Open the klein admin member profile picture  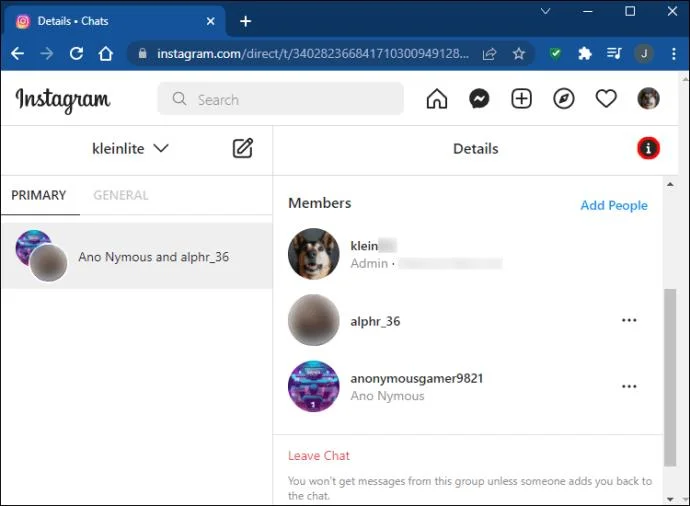[314, 254]
